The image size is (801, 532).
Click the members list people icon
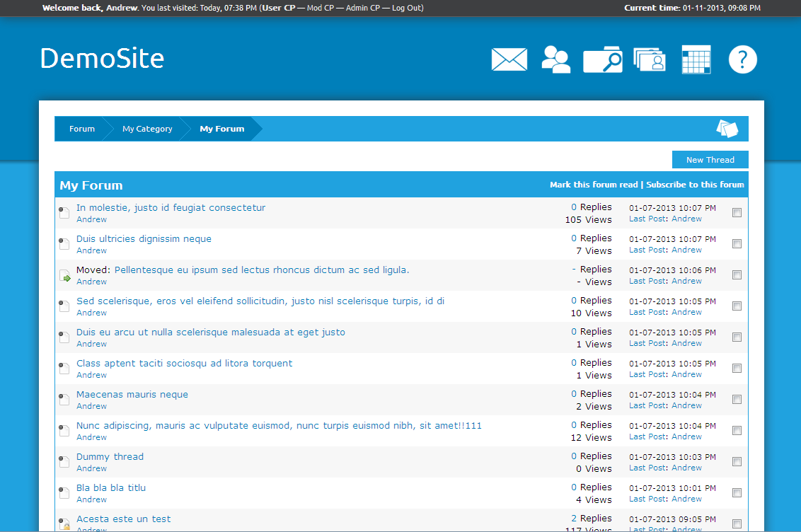[x=555, y=59]
